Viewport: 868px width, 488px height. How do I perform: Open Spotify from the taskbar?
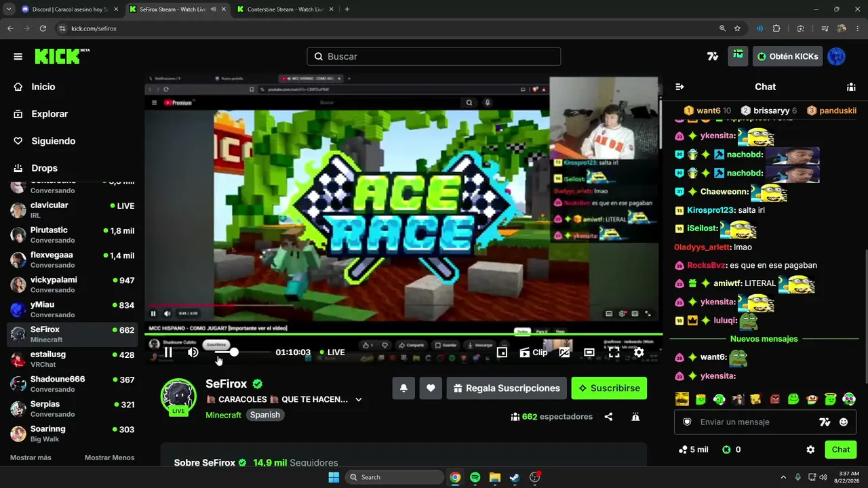click(475, 477)
